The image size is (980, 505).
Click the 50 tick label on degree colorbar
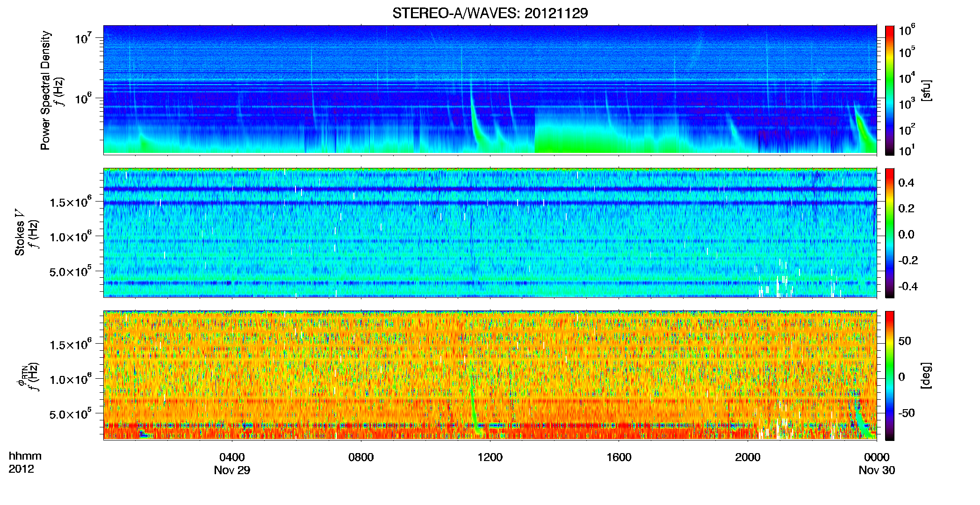tap(904, 341)
